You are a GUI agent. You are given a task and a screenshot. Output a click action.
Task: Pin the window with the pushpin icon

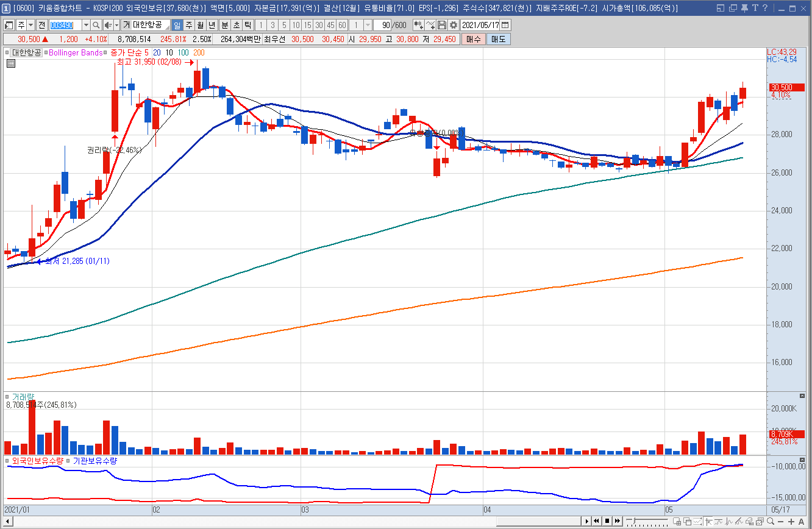tap(744, 8)
